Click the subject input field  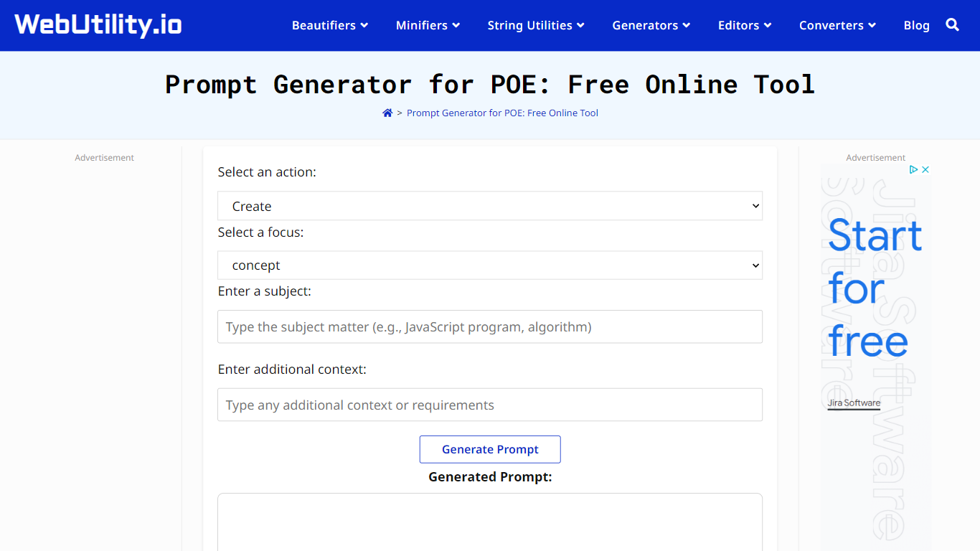coord(489,327)
